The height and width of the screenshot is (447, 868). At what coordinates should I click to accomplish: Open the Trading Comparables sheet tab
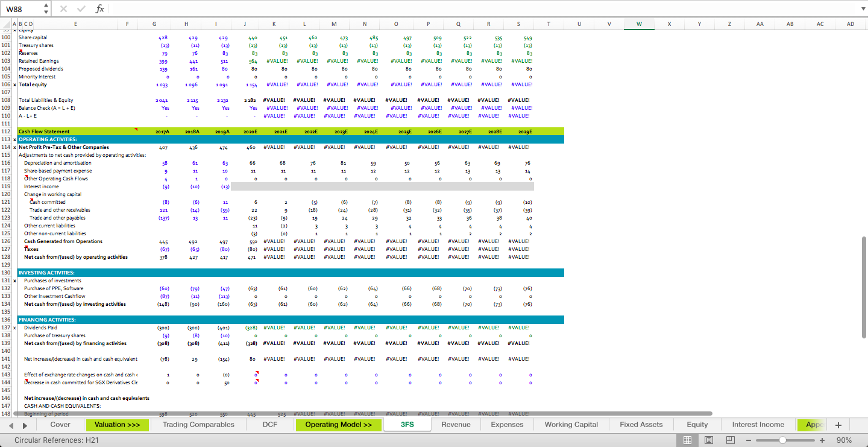coord(198,425)
